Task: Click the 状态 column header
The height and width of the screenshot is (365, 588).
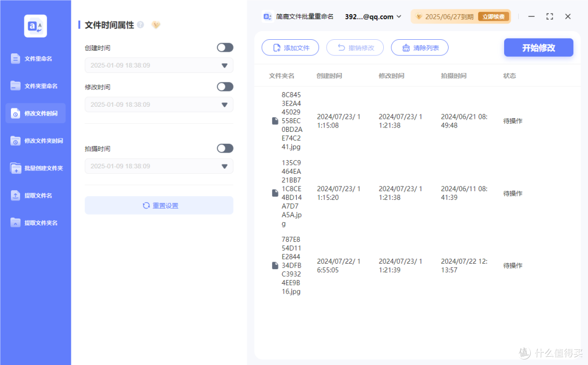Action: tap(510, 76)
